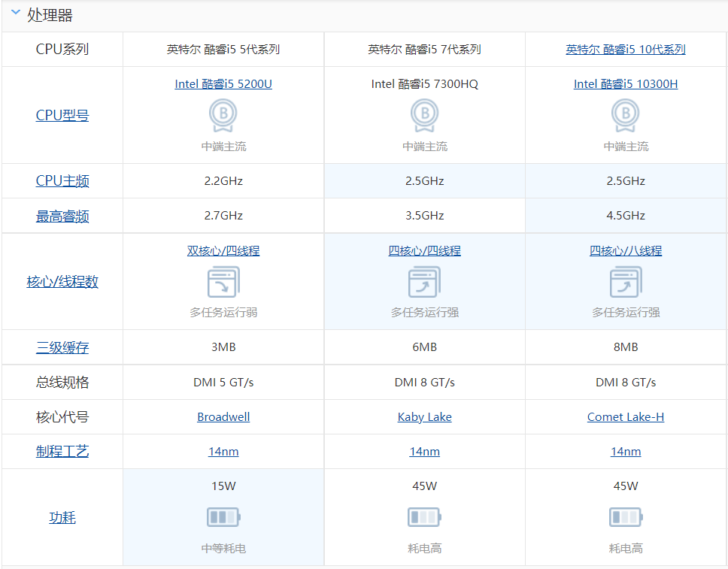Open 四核心/八线程 link
This screenshot has height=569, width=728.
626,250
